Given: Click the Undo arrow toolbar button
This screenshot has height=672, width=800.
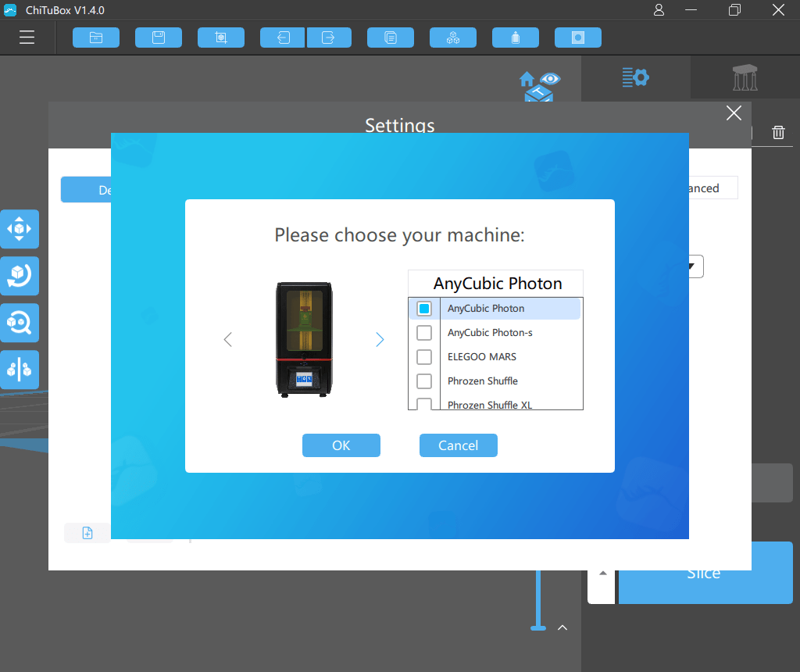Looking at the screenshot, I should click(x=283, y=38).
